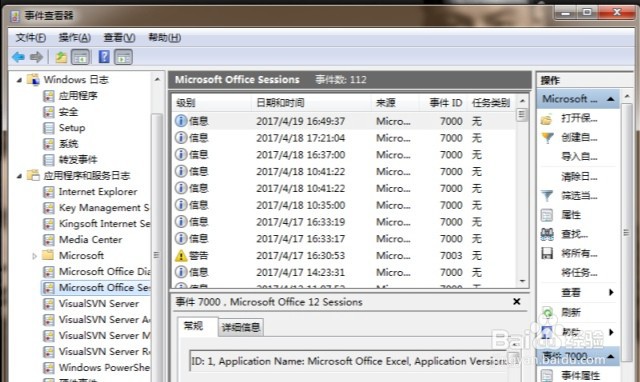The height and width of the screenshot is (382, 640).
Task: Open the 文件(F) menu
Action: coord(31,38)
